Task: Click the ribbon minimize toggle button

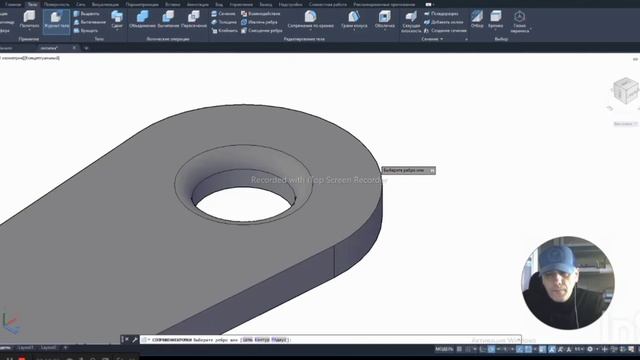Action: 428,4
